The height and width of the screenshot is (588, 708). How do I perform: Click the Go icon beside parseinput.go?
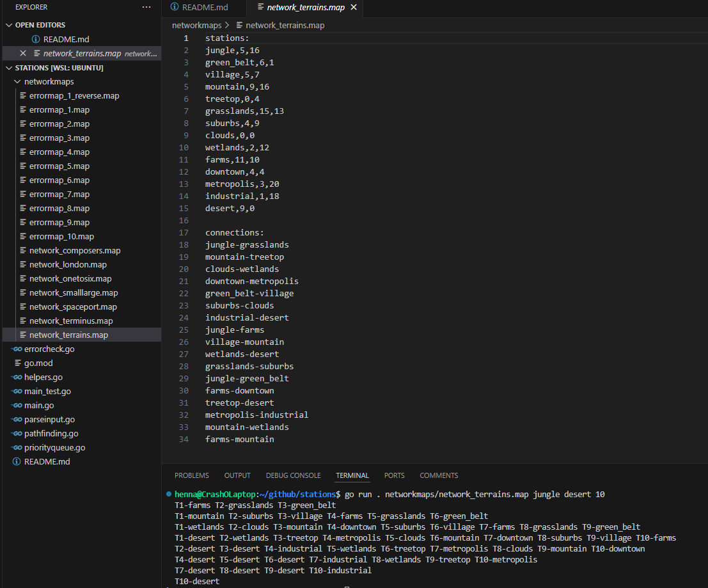(17, 420)
